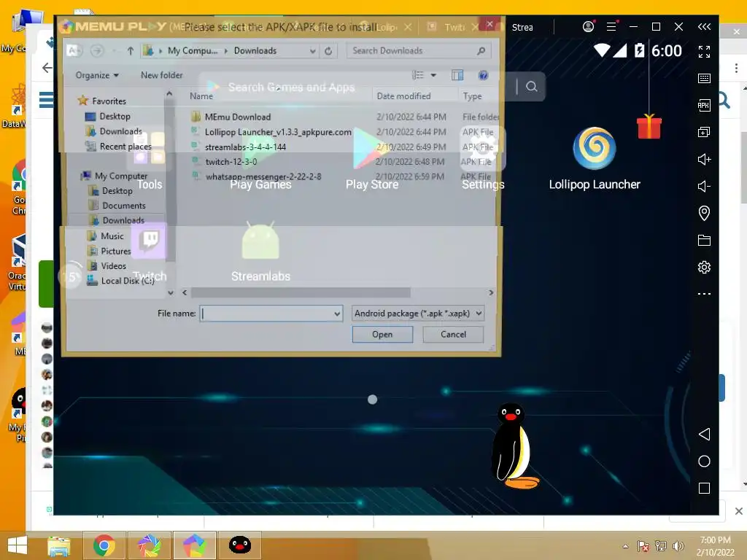This screenshot has width=747, height=560.
Task: Click taskbar clock showing 7:00 PM
Action: 715,540
